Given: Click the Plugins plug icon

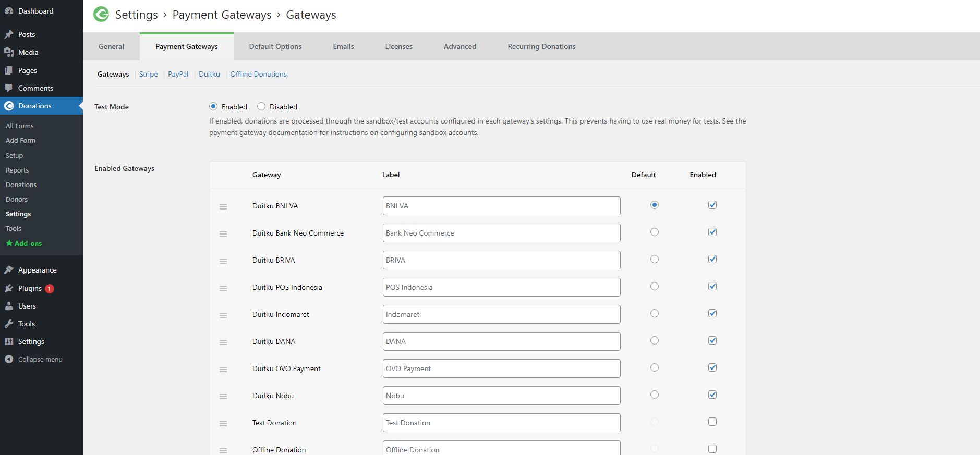Looking at the screenshot, I should coord(9,288).
